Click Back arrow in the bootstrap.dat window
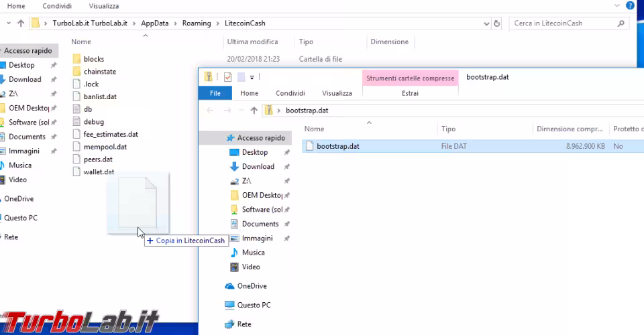This screenshot has height=335, width=644. (x=210, y=111)
